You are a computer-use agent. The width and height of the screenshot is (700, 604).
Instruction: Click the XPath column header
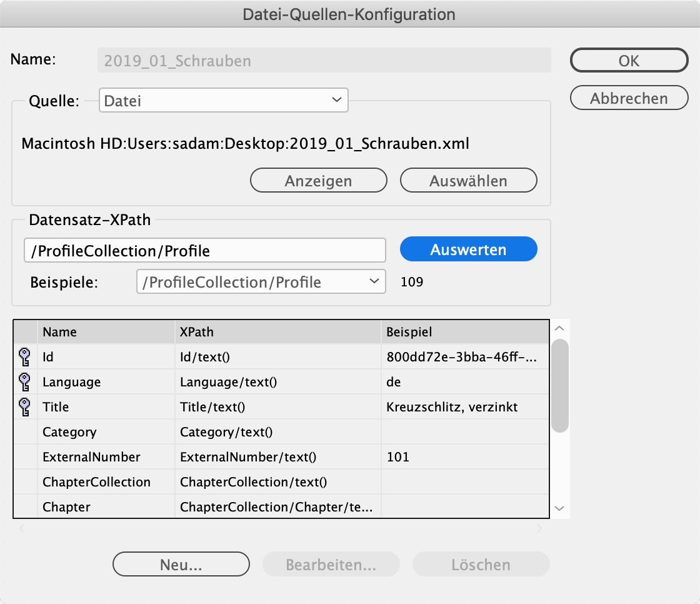click(x=278, y=332)
